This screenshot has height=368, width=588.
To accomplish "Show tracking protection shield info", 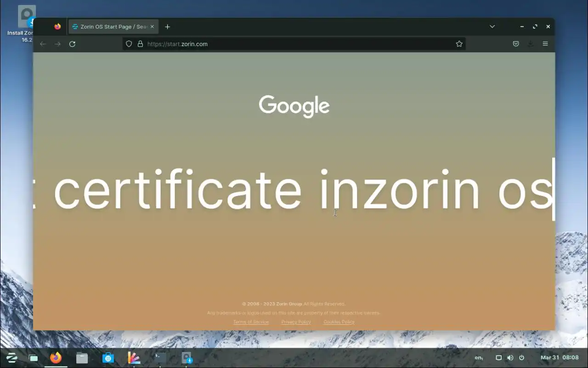I will coord(129,44).
